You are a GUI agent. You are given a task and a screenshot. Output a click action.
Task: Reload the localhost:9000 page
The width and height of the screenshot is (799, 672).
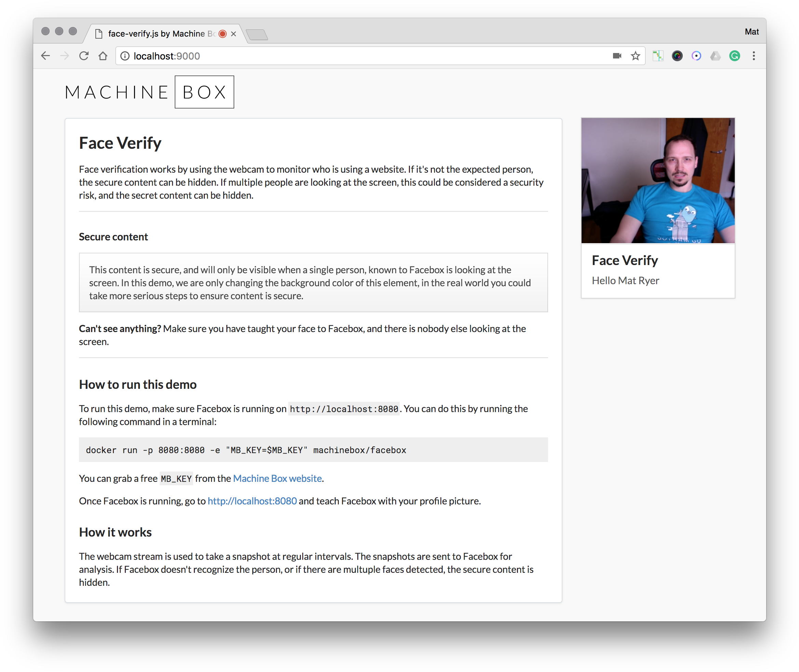(84, 56)
